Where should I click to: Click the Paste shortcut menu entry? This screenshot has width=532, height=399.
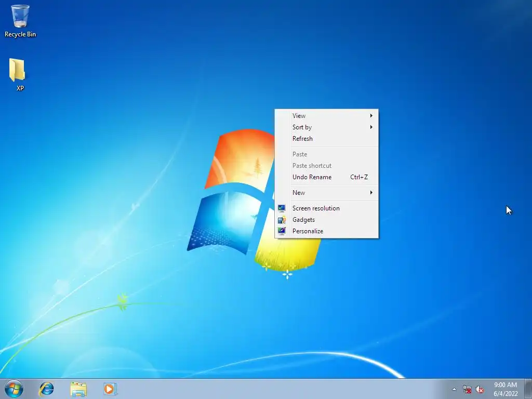click(x=326, y=166)
